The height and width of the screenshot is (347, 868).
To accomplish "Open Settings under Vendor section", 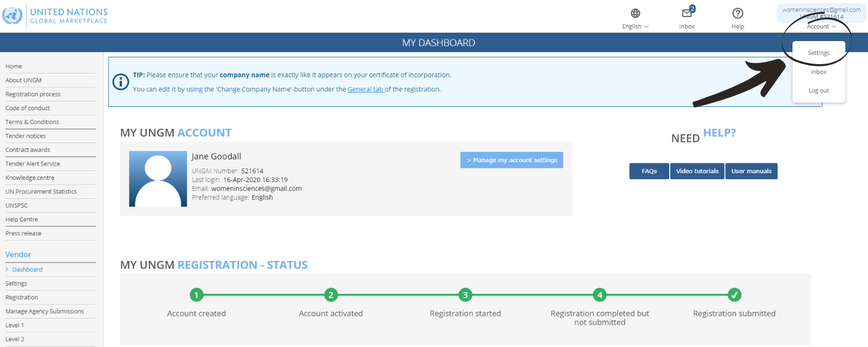I will [x=16, y=283].
